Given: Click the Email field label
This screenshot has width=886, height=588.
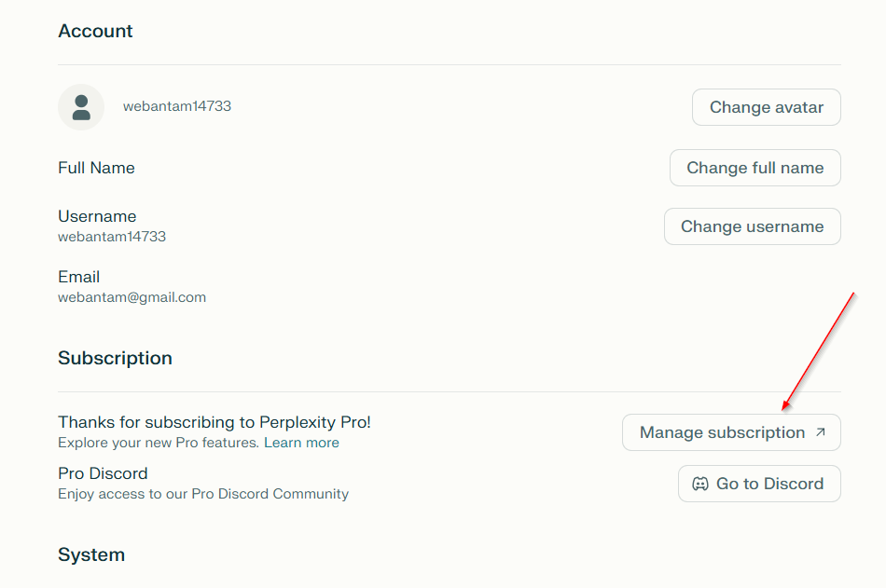Looking at the screenshot, I should (78, 277).
